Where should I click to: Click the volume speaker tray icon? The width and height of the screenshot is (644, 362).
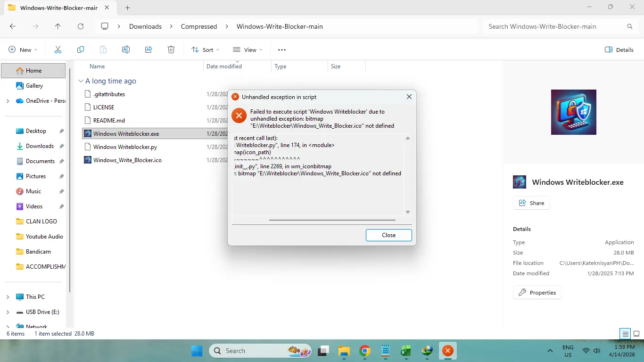pos(597,351)
